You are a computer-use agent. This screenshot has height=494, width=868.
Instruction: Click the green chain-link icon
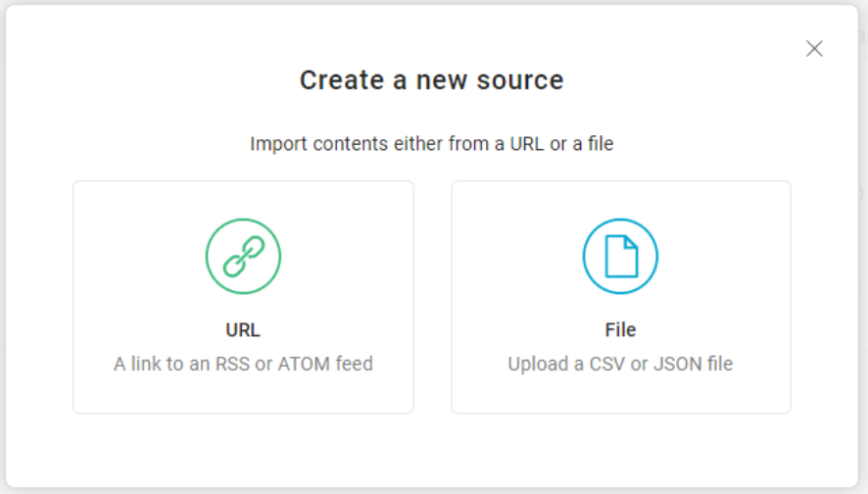[243, 256]
